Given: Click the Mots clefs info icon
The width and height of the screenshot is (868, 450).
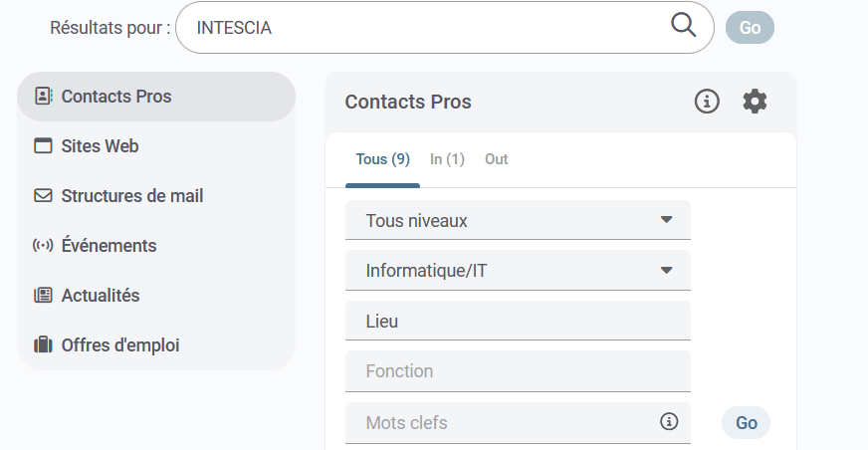Looking at the screenshot, I should (x=669, y=422).
